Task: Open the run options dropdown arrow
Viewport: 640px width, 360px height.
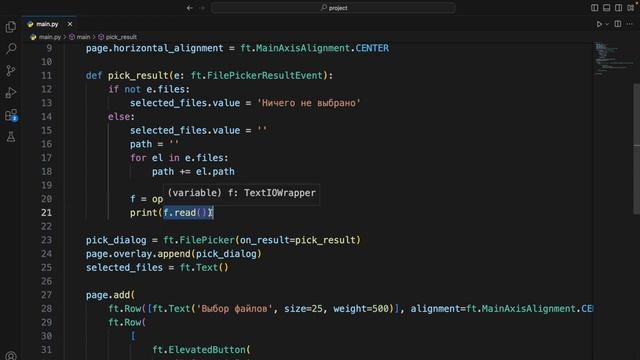Action: click(x=607, y=24)
